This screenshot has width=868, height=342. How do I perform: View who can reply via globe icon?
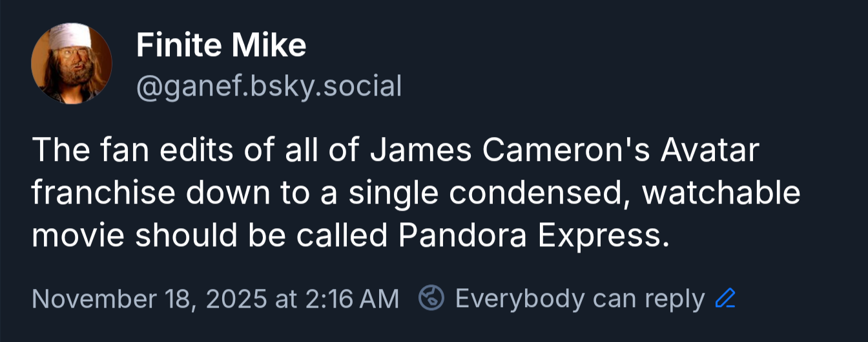(x=431, y=299)
